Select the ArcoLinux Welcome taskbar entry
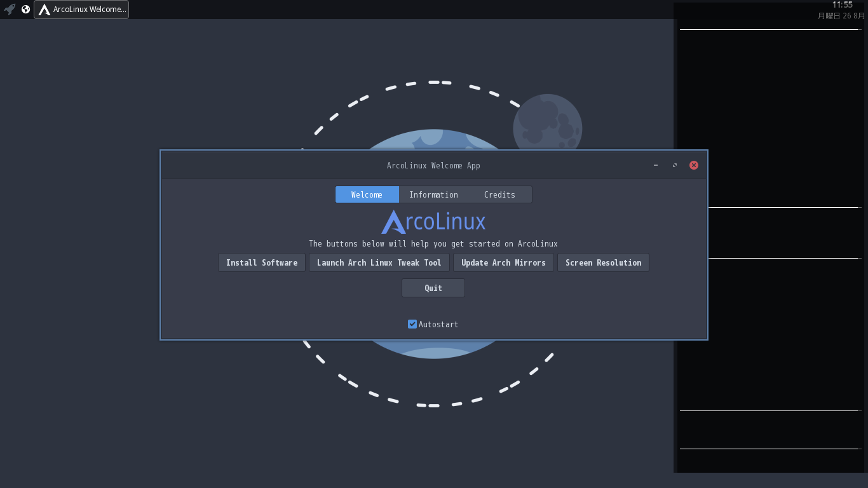Screen dimensions: 868x488 81,10
